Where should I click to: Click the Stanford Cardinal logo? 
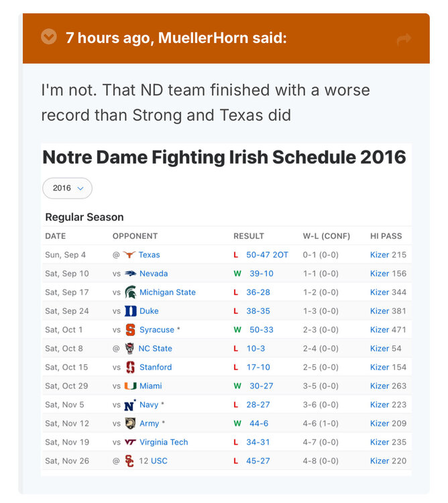click(130, 368)
